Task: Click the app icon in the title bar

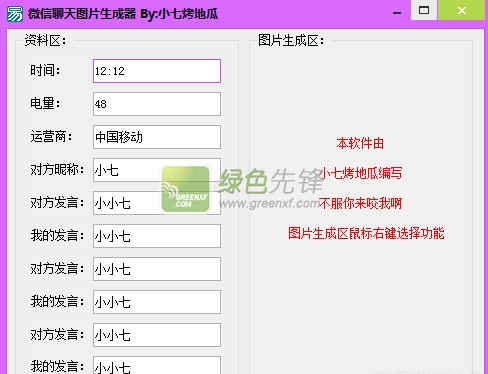Action: [x=15, y=14]
